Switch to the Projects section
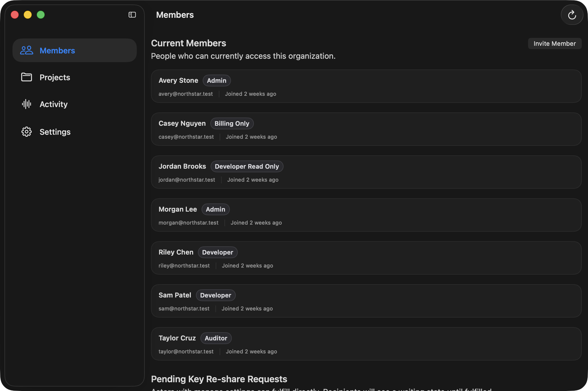Viewport: 588px width, 391px height. point(55,77)
